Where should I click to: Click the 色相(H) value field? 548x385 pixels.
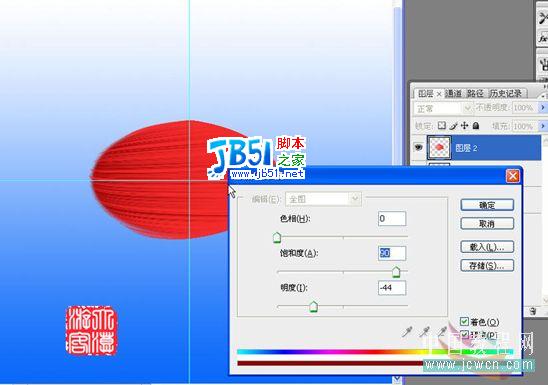point(392,219)
